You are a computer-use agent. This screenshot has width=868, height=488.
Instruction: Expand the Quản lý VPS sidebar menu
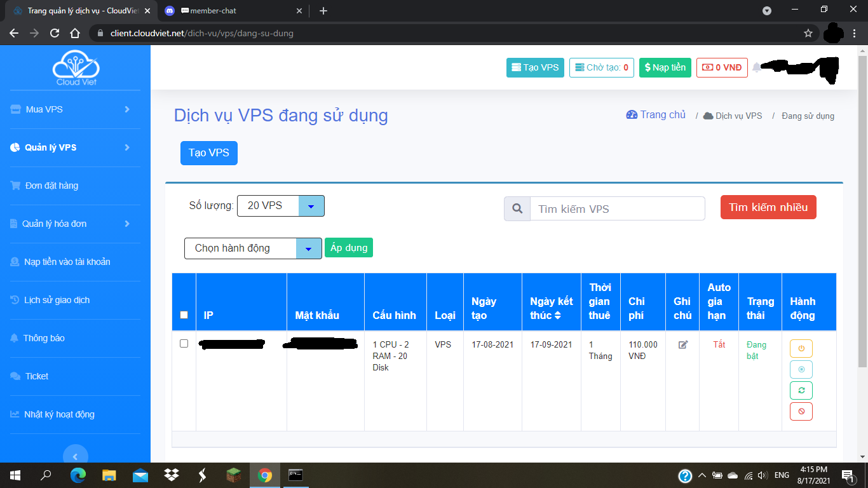point(75,147)
